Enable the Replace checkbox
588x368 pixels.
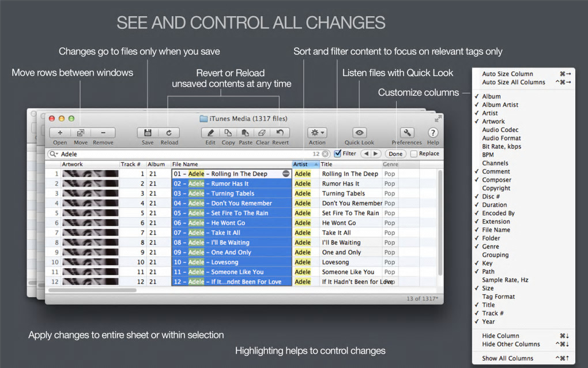pos(414,154)
